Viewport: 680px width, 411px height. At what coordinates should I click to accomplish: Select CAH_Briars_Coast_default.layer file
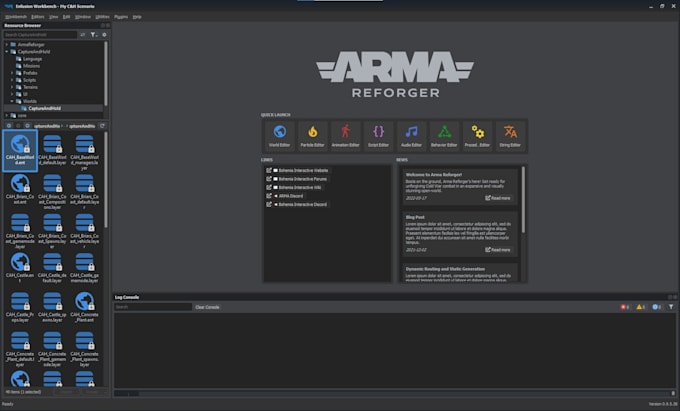click(85, 192)
